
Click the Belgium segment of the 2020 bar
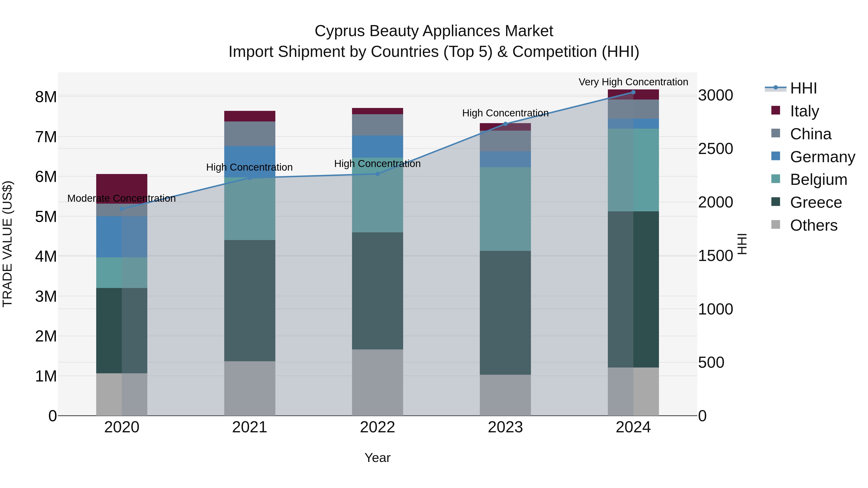(x=122, y=273)
